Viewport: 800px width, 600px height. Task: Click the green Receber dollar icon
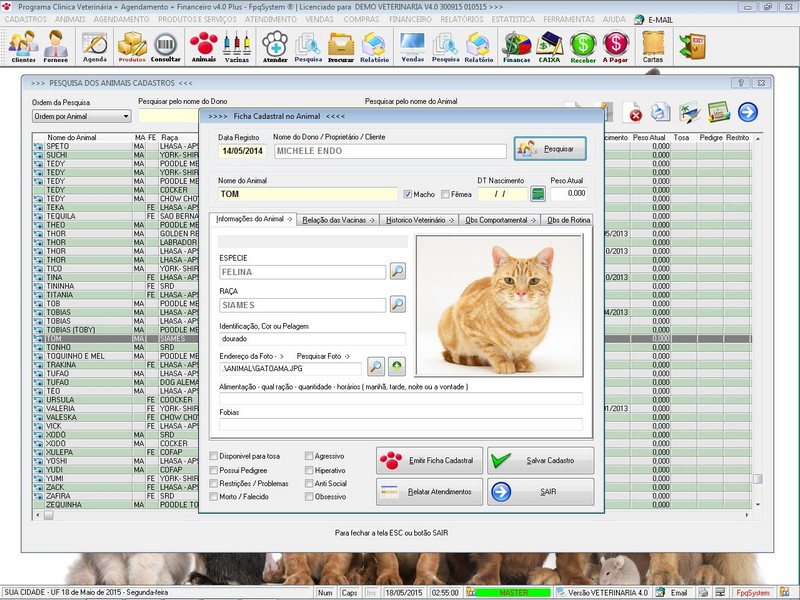[583, 46]
